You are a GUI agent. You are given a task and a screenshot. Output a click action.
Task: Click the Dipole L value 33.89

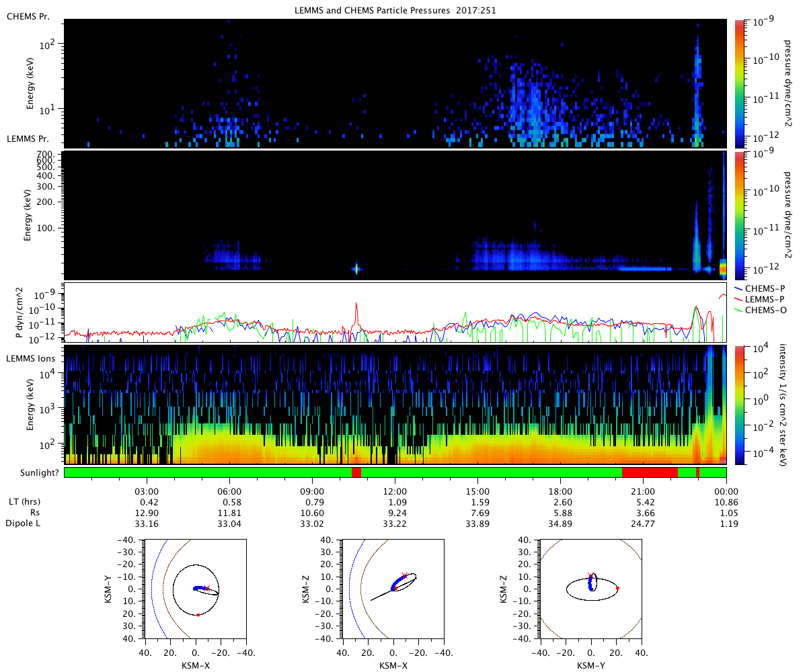click(477, 523)
